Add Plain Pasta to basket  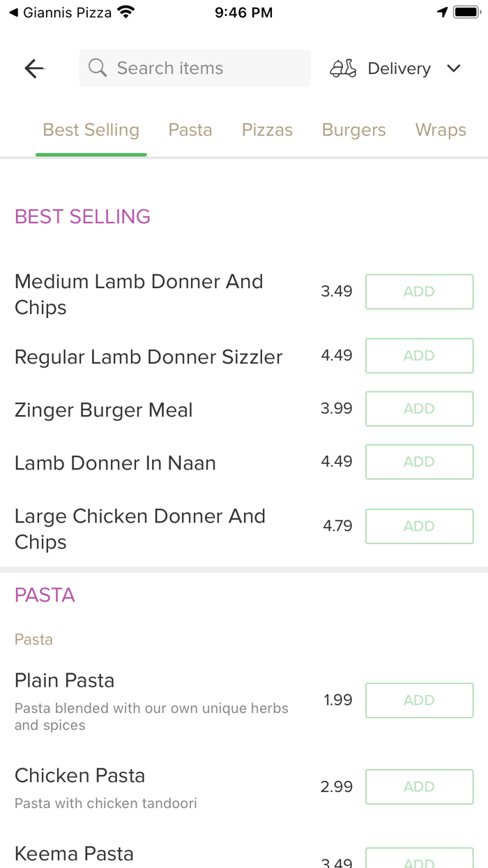pos(419,701)
